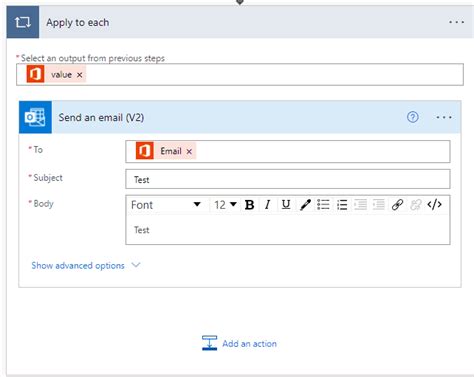Image resolution: width=474 pixels, height=377 pixels.
Task: Click the value dynamic content token
Action: coord(56,74)
